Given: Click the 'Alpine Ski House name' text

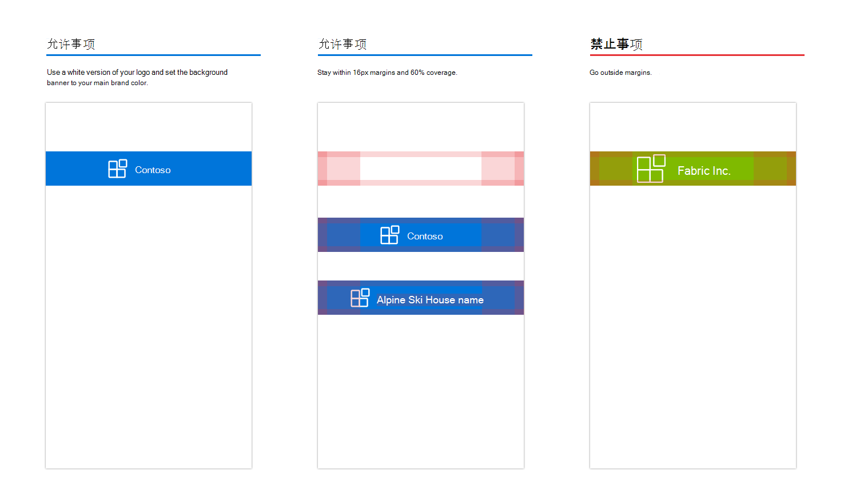Looking at the screenshot, I should [x=430, y=300].
